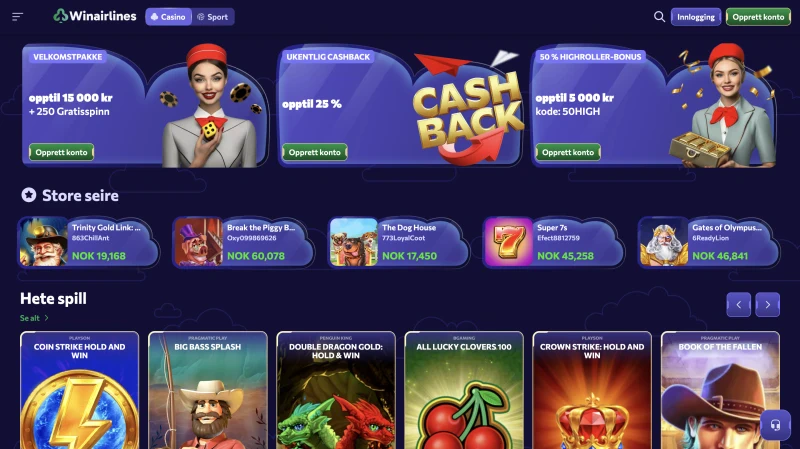Switch to the Sport tab
This screenshot has width=800, height=449.
pos(213,17)
